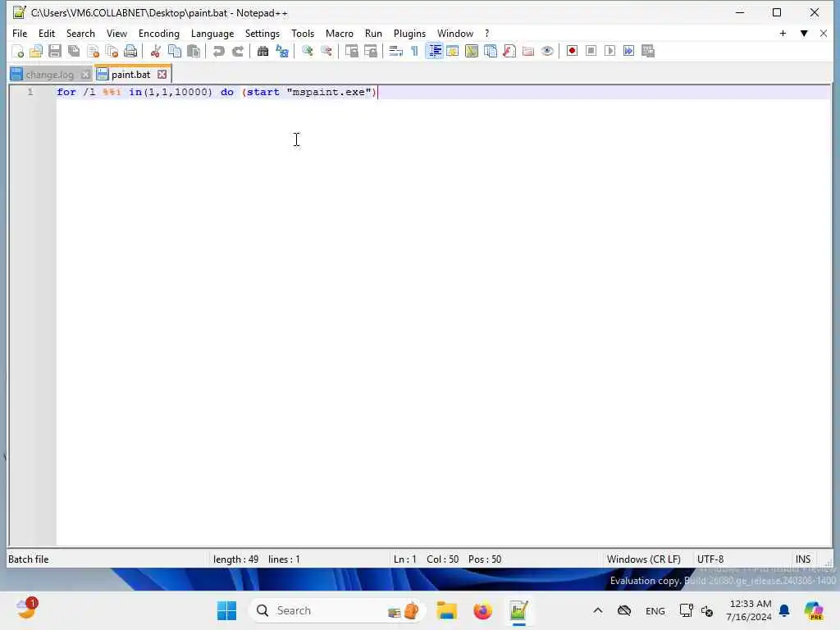
Task: Click the Open file toolbar icon
Action: 36,52
